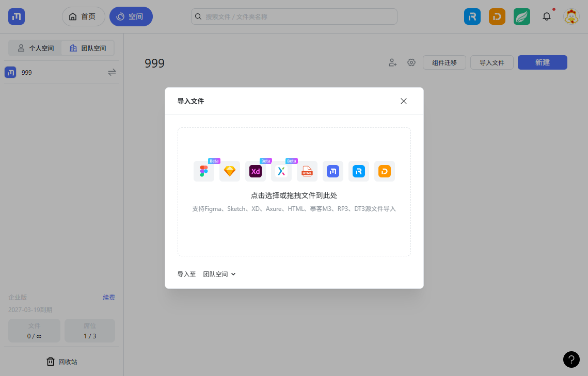
Task: Toggle the team switch arrows beside 999
Action: click(x=112, y=72)
